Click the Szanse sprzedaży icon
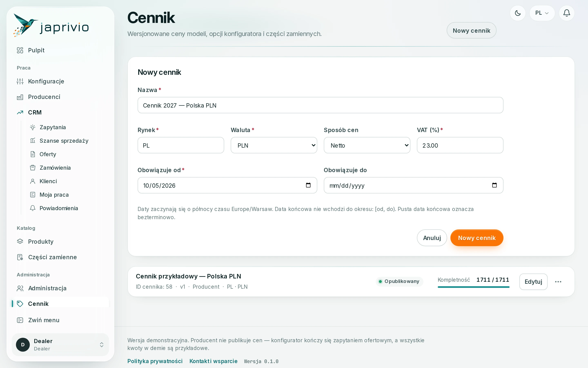This screenshot has height=368, width=588. point(33,141)
